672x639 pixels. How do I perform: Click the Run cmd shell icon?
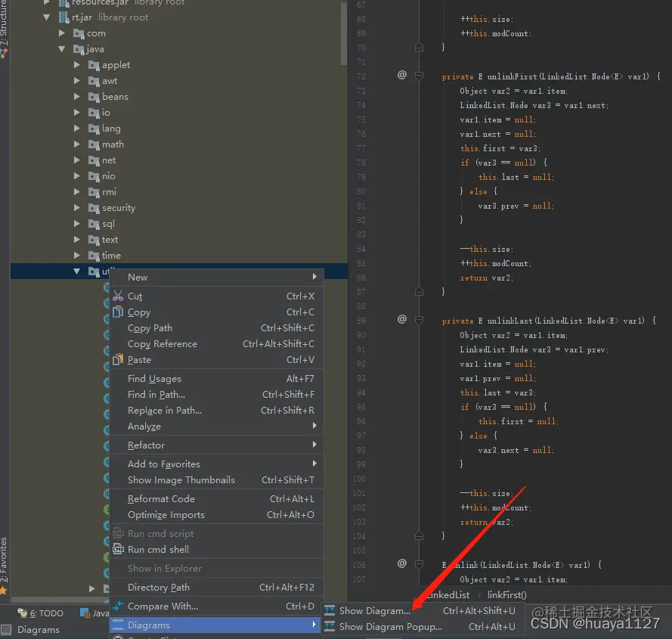click(x=118, y=549)
